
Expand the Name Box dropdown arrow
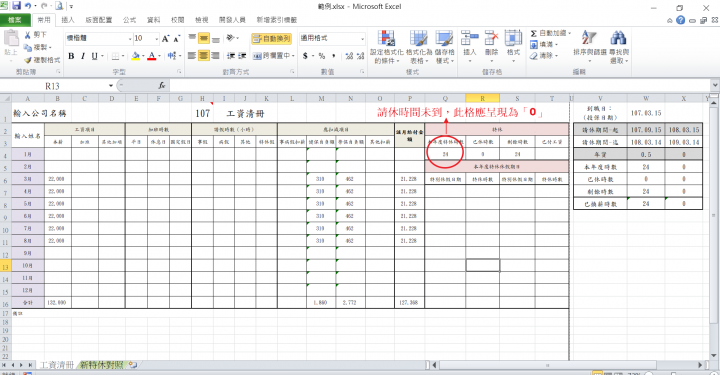pyautogui.click(x=111, y=85)
